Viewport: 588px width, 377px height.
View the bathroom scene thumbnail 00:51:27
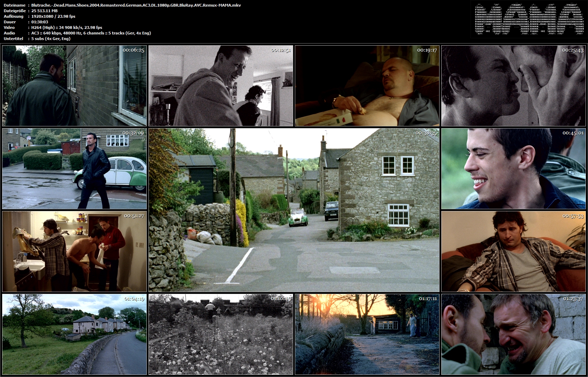pos(74,251)
